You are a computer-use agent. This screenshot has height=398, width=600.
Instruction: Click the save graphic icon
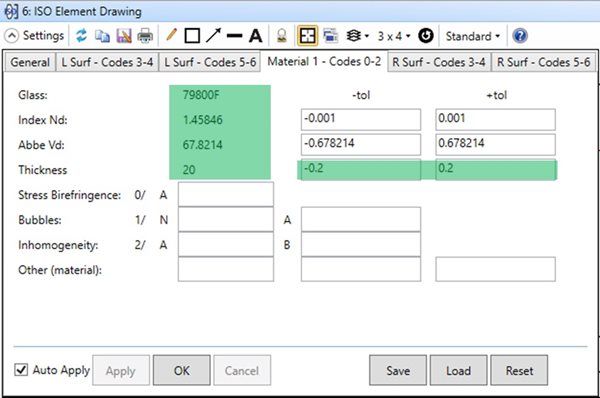coord(124,36)
